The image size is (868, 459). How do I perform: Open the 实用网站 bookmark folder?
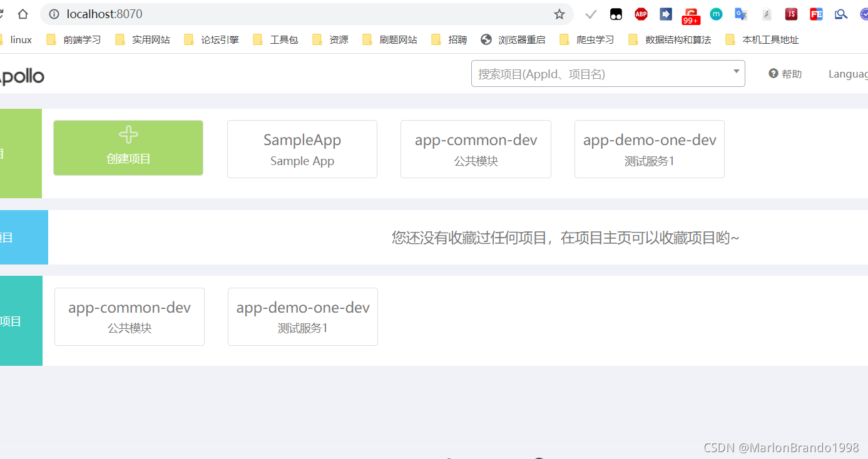coord(142,39)
